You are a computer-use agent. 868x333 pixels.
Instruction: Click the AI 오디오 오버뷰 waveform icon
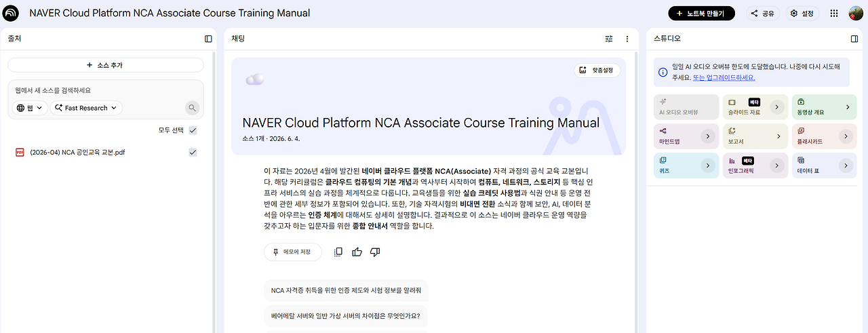(x=663, y=101)
